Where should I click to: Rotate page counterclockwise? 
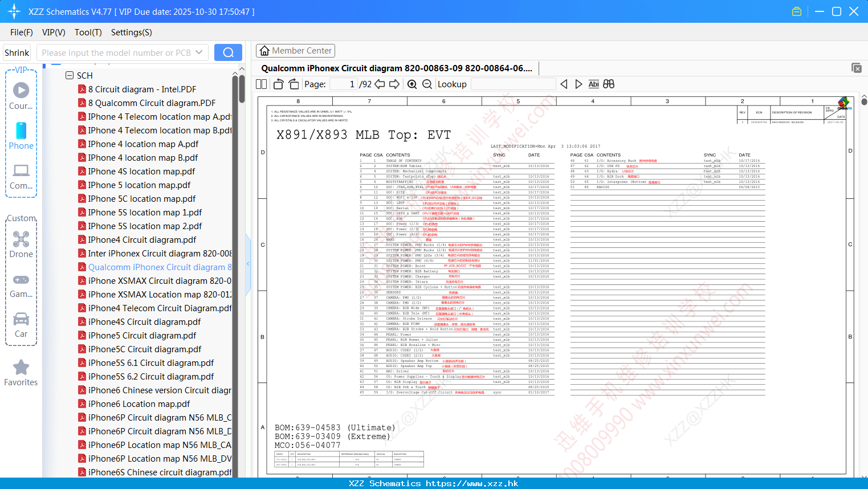click(278, 84)
